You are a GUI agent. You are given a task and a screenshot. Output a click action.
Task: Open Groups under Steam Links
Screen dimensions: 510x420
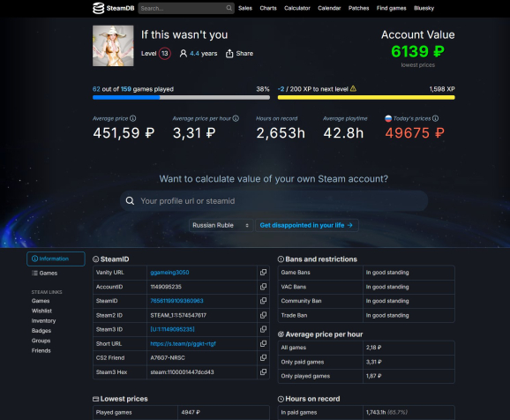click(x=41, y=341)
